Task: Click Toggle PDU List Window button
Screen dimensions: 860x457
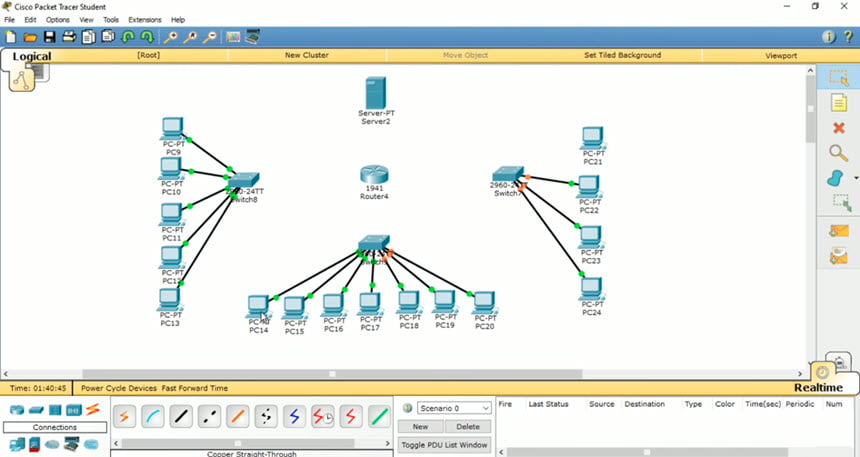Action: 444,445
